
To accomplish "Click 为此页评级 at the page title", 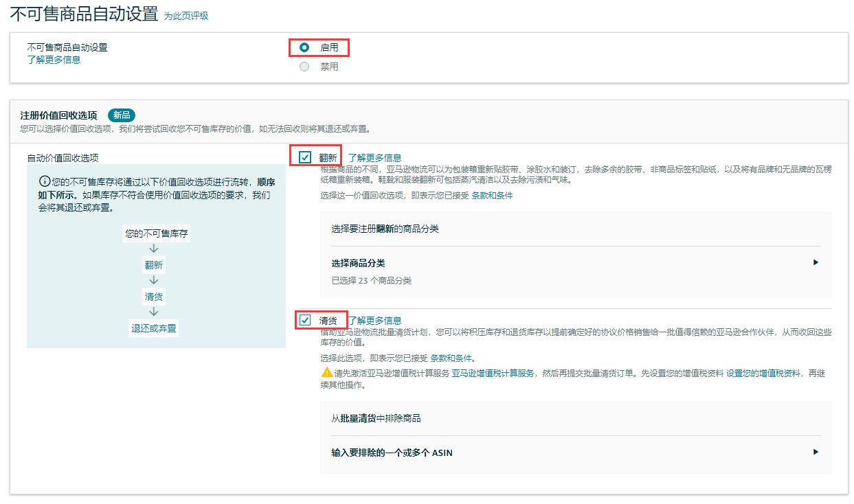I will (x=187, y=14).
